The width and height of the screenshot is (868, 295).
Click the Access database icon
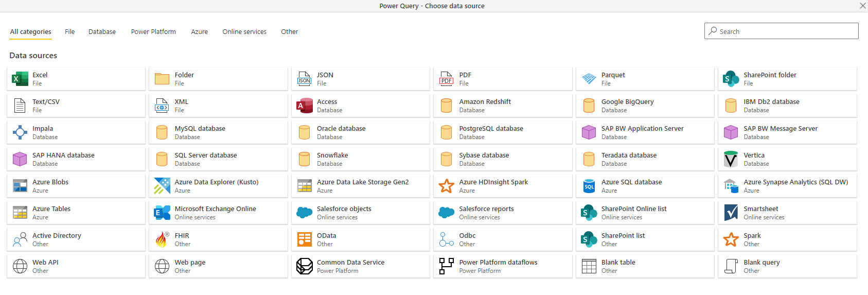tap(304, 106)
